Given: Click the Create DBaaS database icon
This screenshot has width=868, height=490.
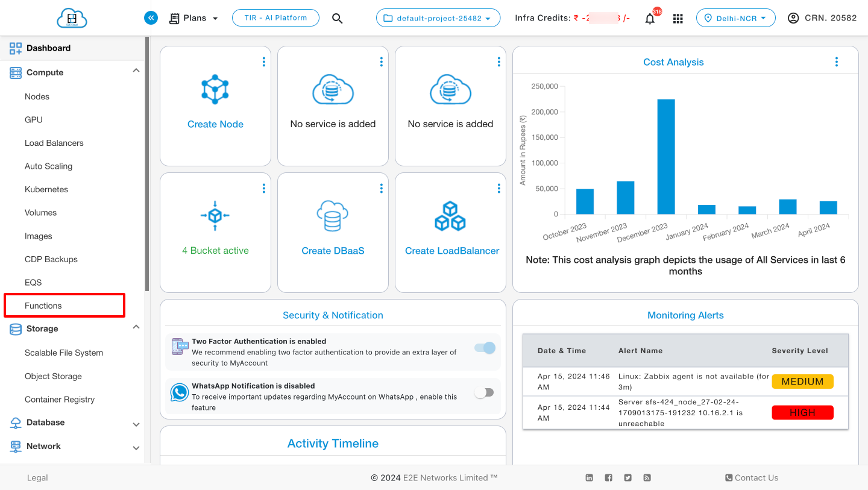Looking at the screenshot, I should [333, 216].
